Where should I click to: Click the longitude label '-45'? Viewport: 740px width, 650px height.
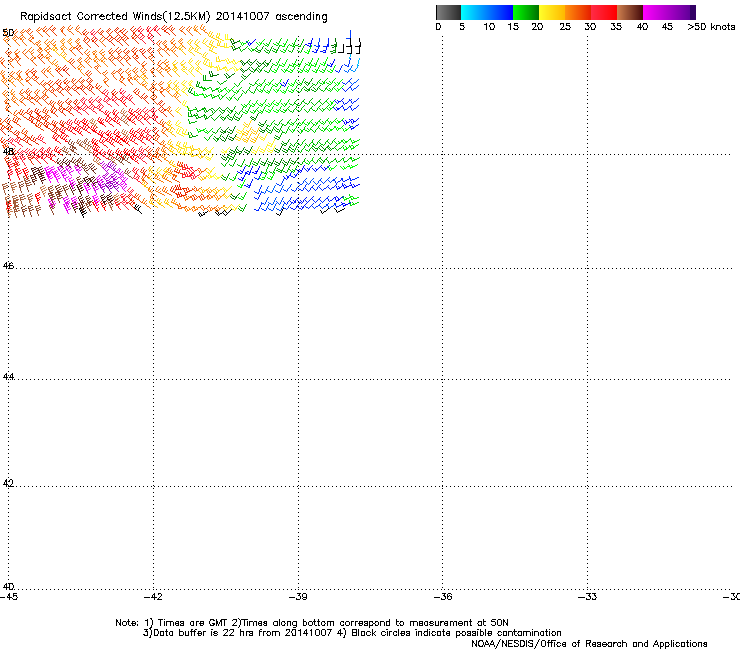(9, 597)
